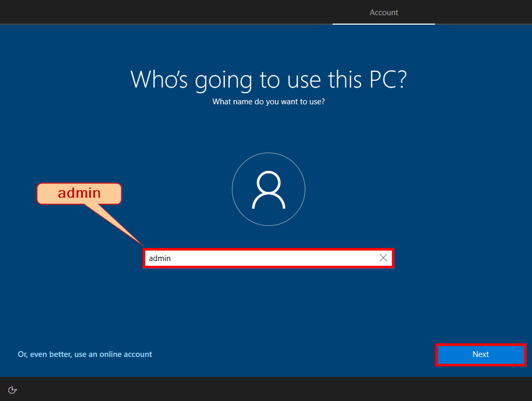
Task: Click the 'Who's going to use this PC?' heading
Action: [268, 79]
